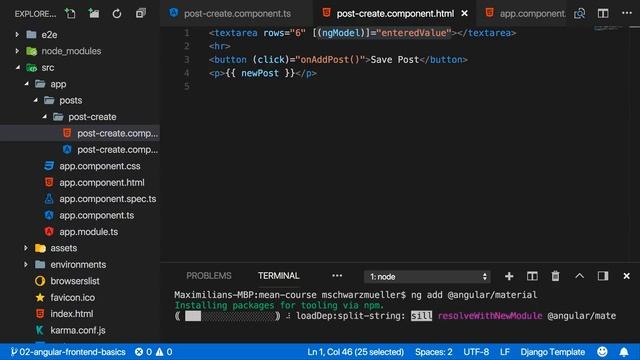
Task: Collapse the src folder
Action: [x=80, y=68]
